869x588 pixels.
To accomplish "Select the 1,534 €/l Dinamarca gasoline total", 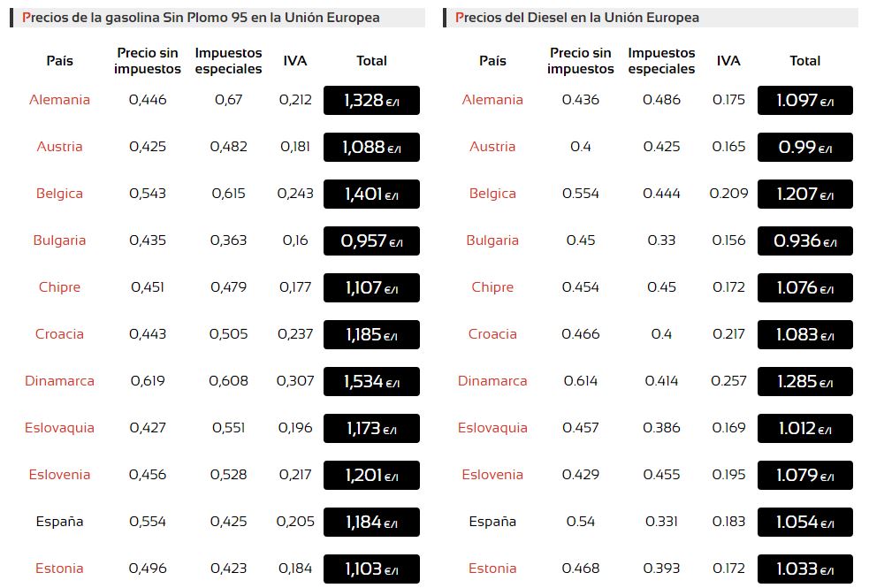I will 371,382.
